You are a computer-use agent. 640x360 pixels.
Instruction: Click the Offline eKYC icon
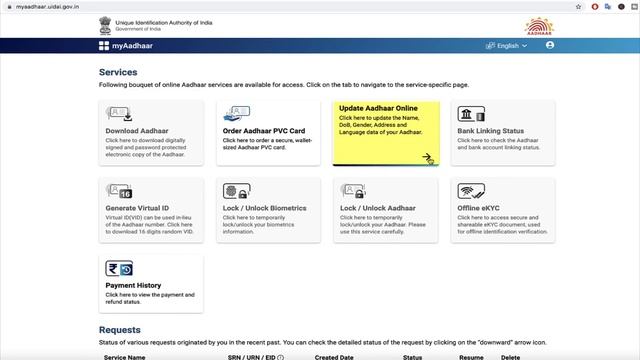pos(471,191)
